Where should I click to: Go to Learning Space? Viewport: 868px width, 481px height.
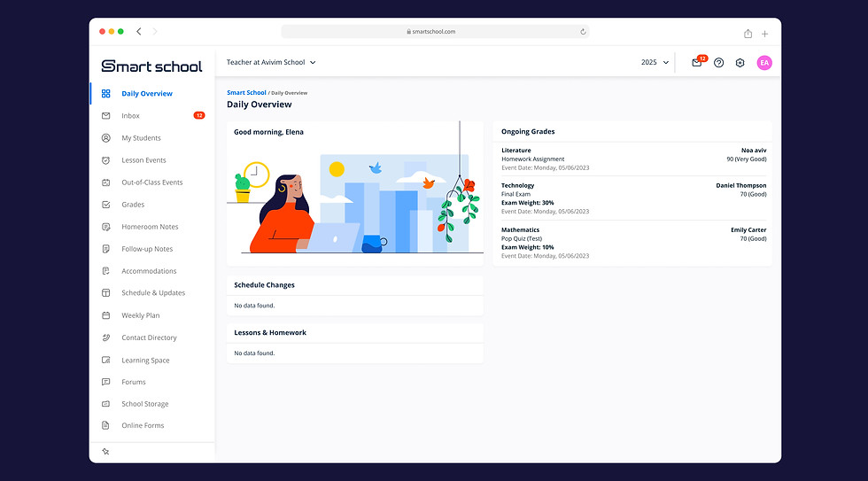coord(145,361)
